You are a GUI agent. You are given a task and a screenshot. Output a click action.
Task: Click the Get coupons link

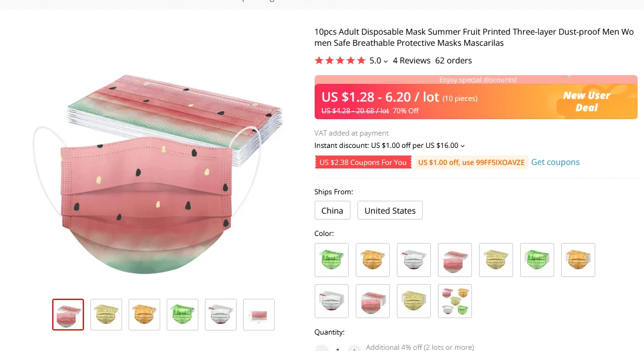click(x=555, y=162)
